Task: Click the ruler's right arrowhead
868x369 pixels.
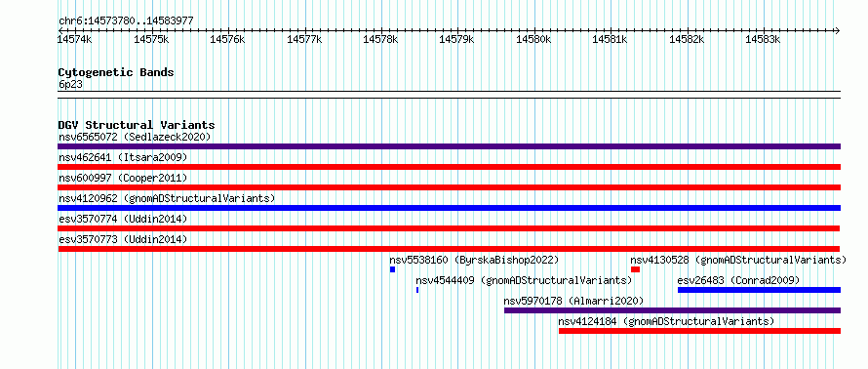Action: 838,30
